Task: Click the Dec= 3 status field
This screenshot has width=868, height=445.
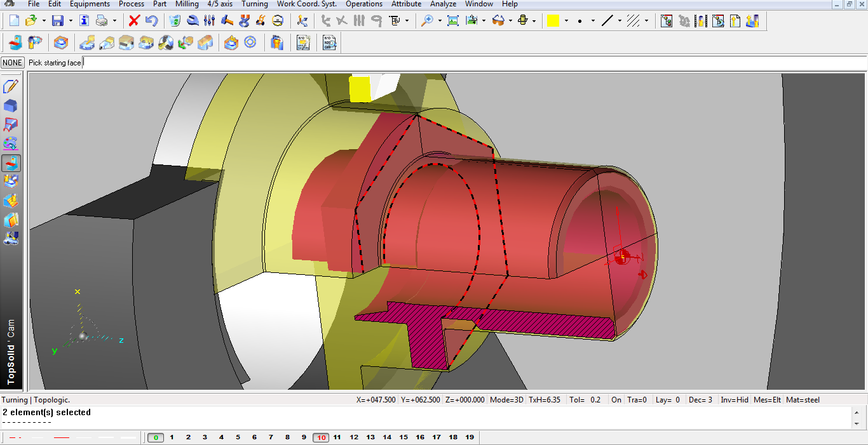Action: click(x=700, y=400)
